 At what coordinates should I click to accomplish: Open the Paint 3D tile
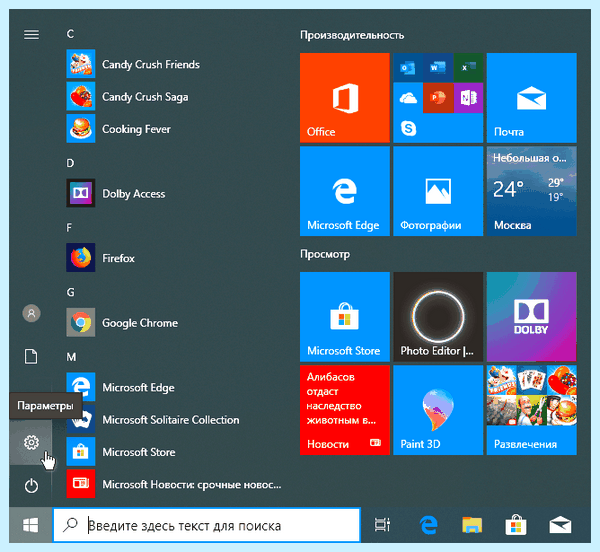tap(438, 410)
